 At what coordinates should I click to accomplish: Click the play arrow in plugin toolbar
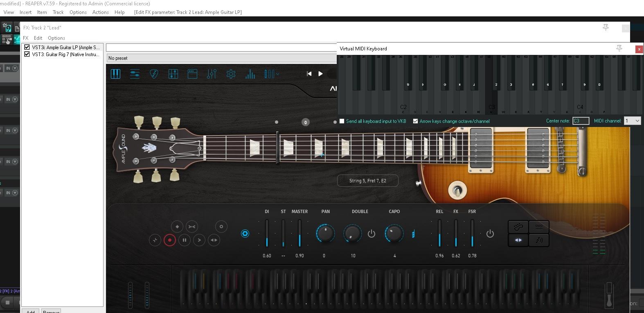tap(320, 74)
